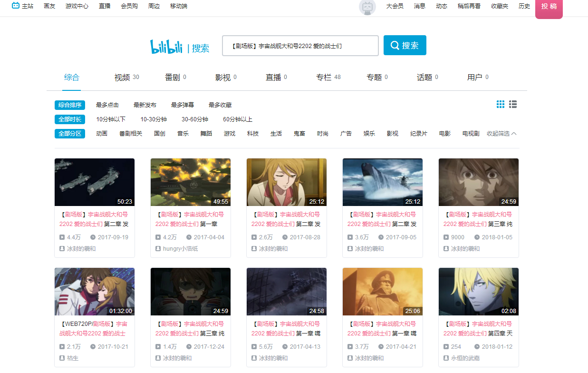Viewport: 588px width, 373px height.
Task: Open the WEB720P video title by 枯生
Action: pyautogui.click(x=95, y=329)
